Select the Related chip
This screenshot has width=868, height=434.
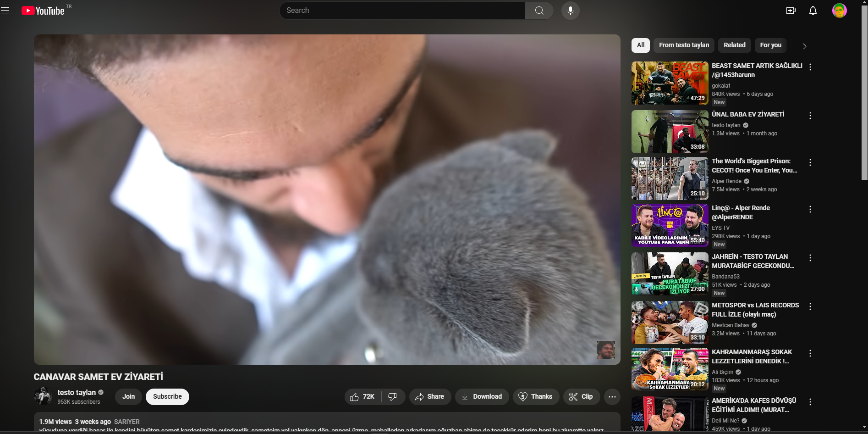point(734,45)
